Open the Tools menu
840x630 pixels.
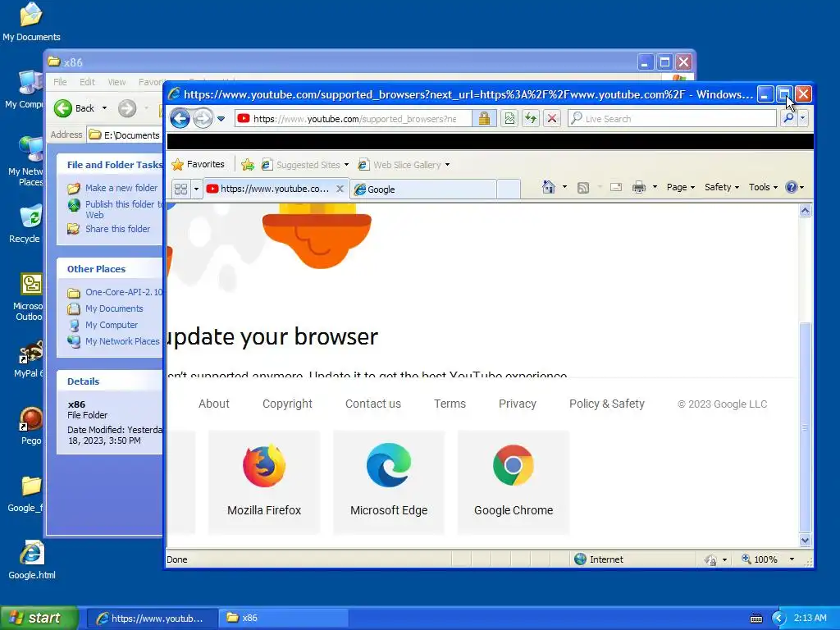click(x=763, y=187)
